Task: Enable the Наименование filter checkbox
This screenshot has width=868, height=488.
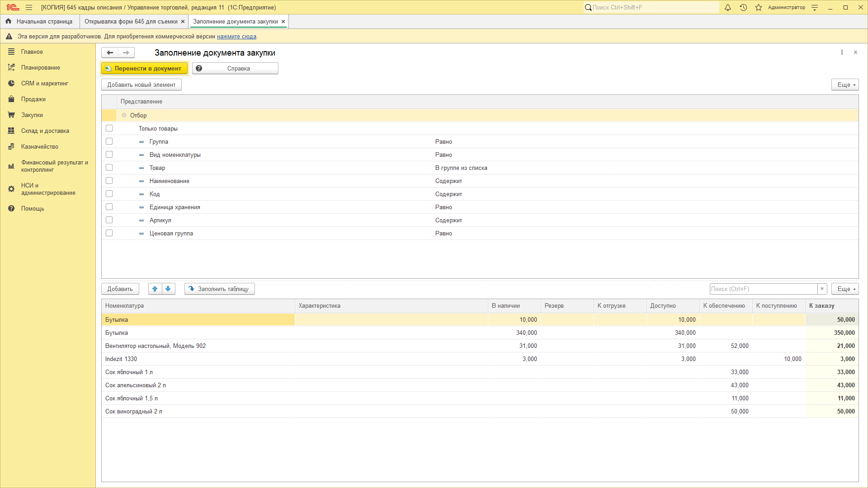Action: pos(109,181)
